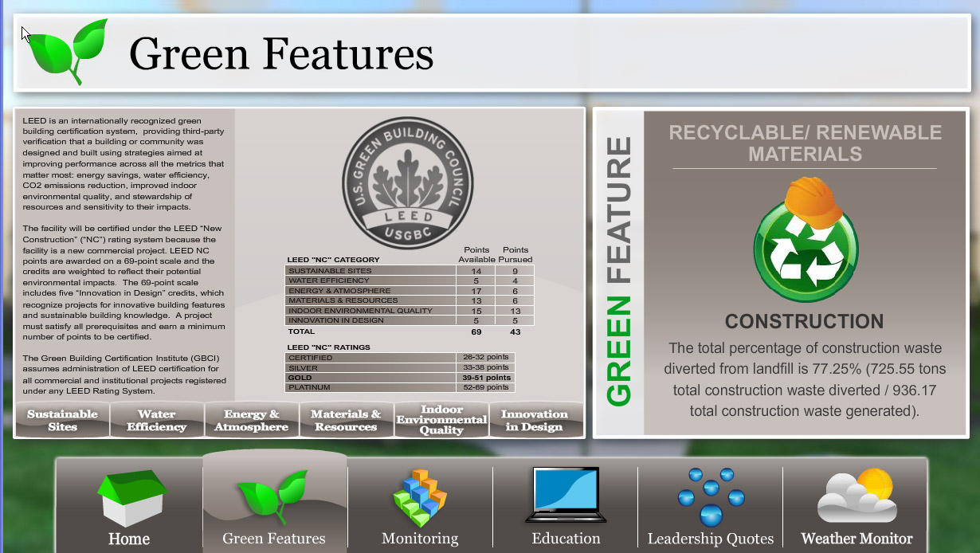Click the CERTIFIED rating row
The width and height of the screenshot is (980, 553).
coord(401,358)
